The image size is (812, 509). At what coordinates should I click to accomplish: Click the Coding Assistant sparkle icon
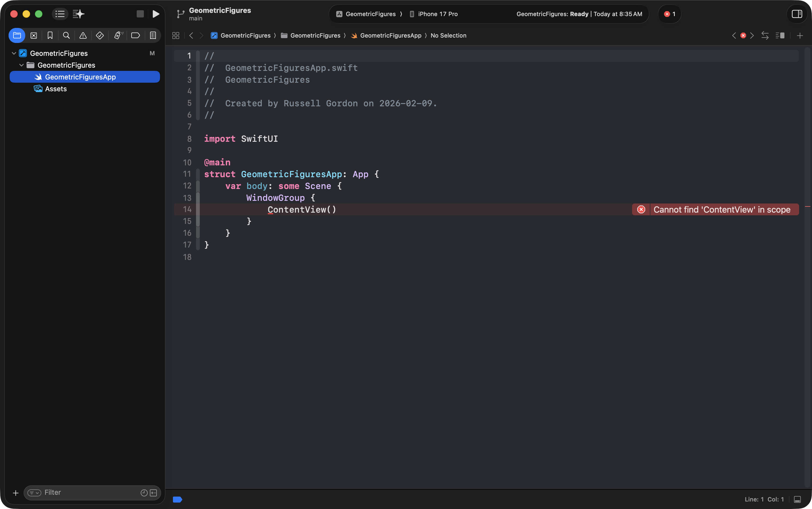coord(78,14)
